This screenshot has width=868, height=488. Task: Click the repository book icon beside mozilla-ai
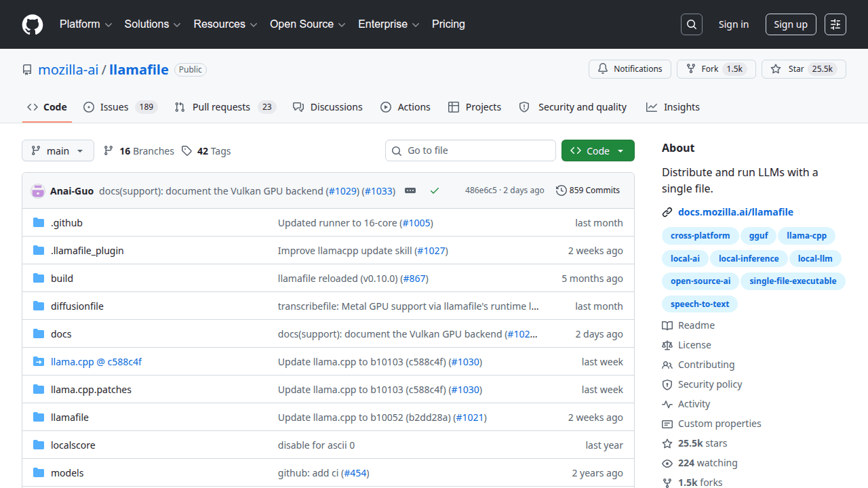(27, 70)
